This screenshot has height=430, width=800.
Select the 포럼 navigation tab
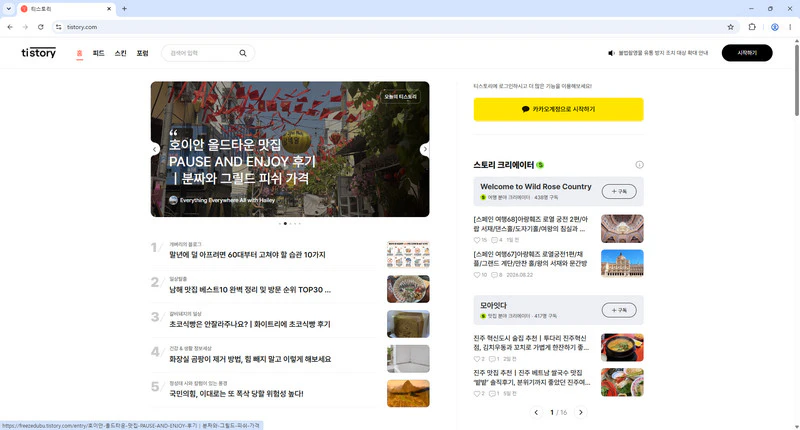click(142, 53)
